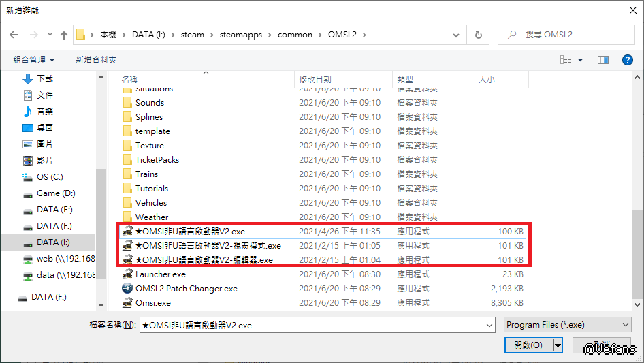Toggle the preview pane icon
Viewport: 644px width, 363px height.
pyautogui.click(x=603, y=60)
